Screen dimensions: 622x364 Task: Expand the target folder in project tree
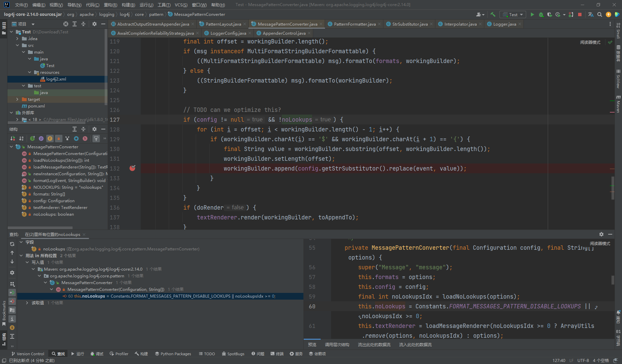[x=18, y=99]
